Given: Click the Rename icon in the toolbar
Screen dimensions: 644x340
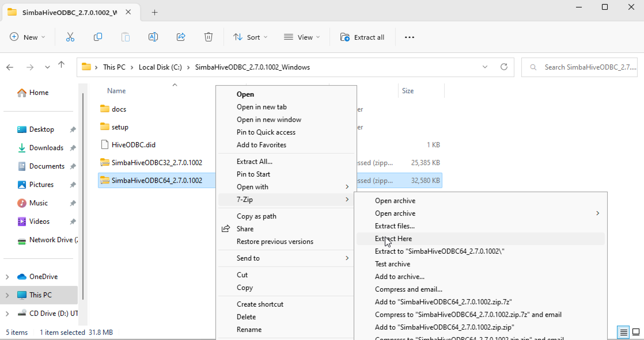Looking at the screenshot, I should pyautogui.click(x=153, y=37).
